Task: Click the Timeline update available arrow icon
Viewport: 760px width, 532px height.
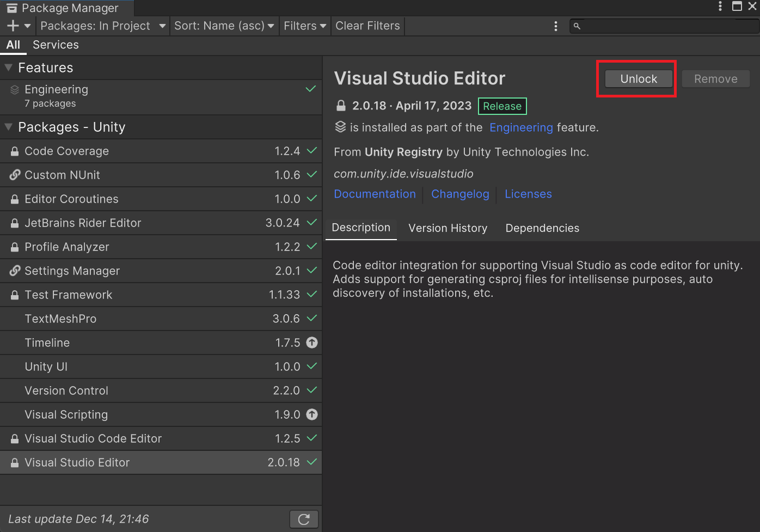Action: [312, 343]
